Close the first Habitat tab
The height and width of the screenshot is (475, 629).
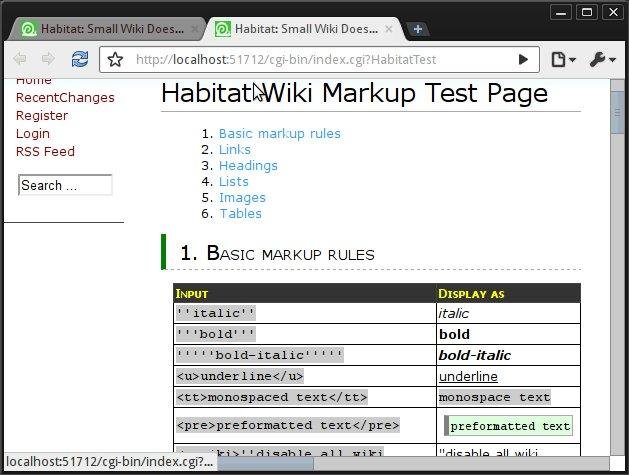pyautogui.click(x=194, y=29)
